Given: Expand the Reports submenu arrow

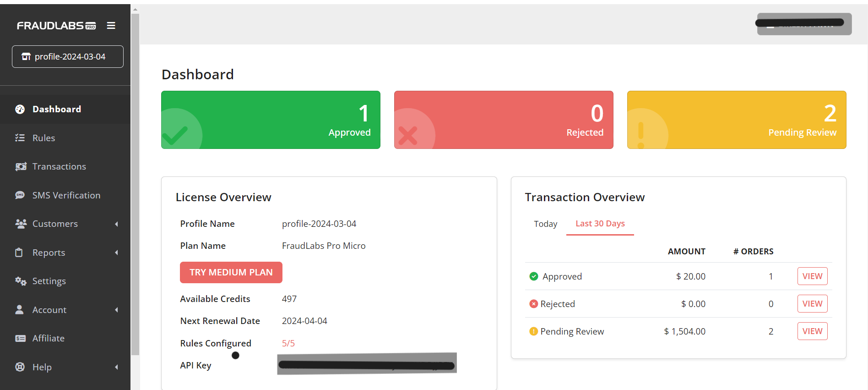Looking at the screenshot, I should [x=116, y=253].
